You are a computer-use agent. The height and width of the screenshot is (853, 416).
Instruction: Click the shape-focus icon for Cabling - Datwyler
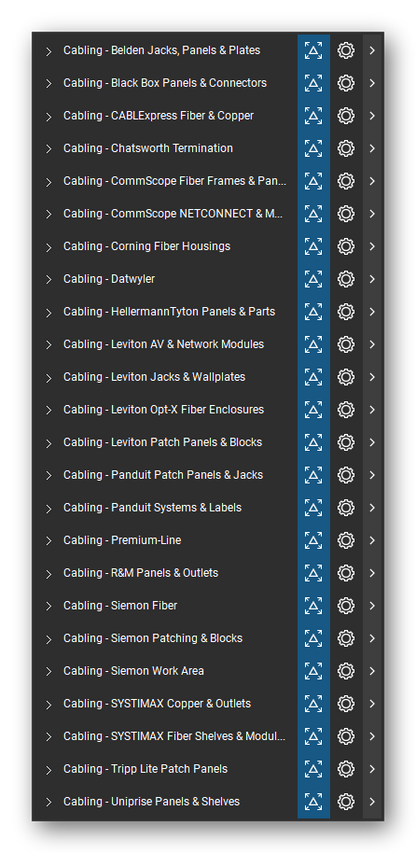point(313,279)
